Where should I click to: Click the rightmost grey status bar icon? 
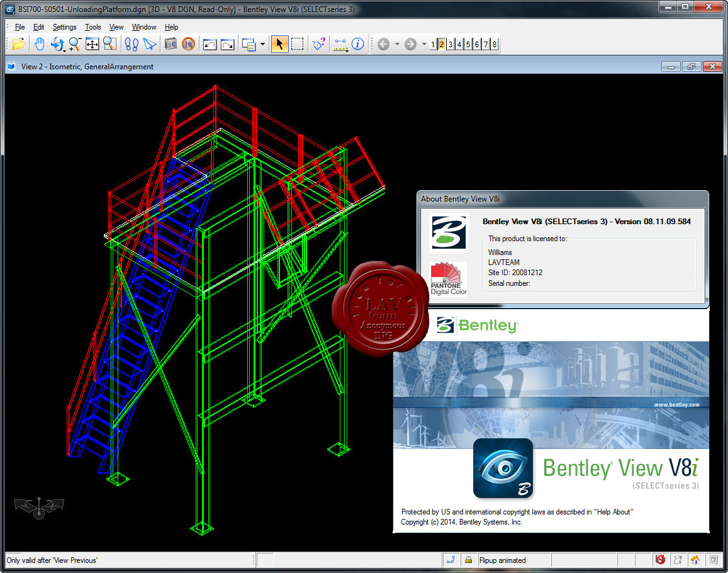[713, 560]
